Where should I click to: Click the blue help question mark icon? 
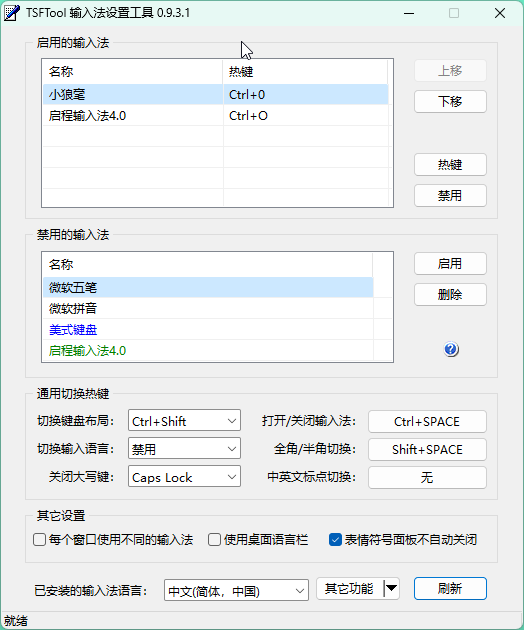451,349
